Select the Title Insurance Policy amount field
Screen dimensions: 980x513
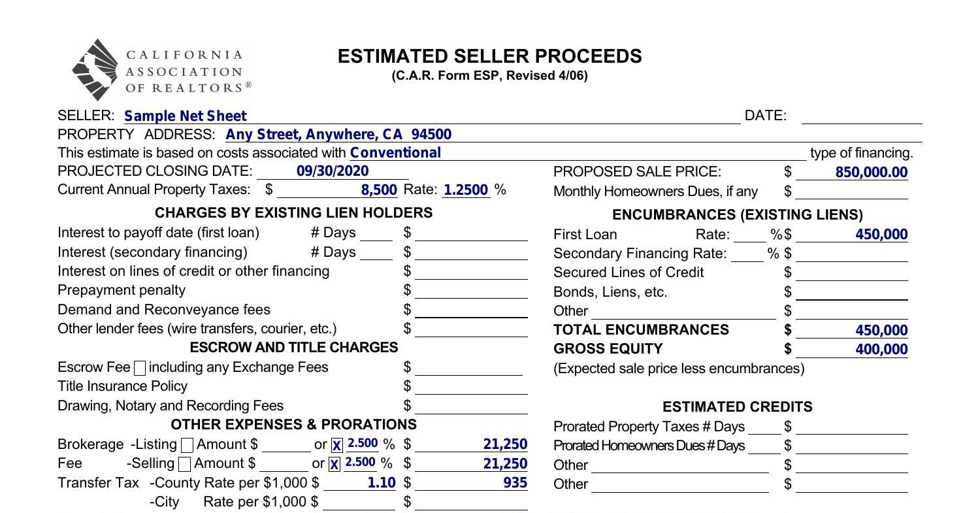471,387
